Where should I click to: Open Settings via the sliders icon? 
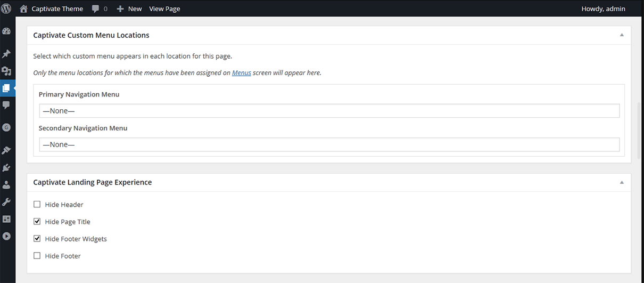coord(6,219)
